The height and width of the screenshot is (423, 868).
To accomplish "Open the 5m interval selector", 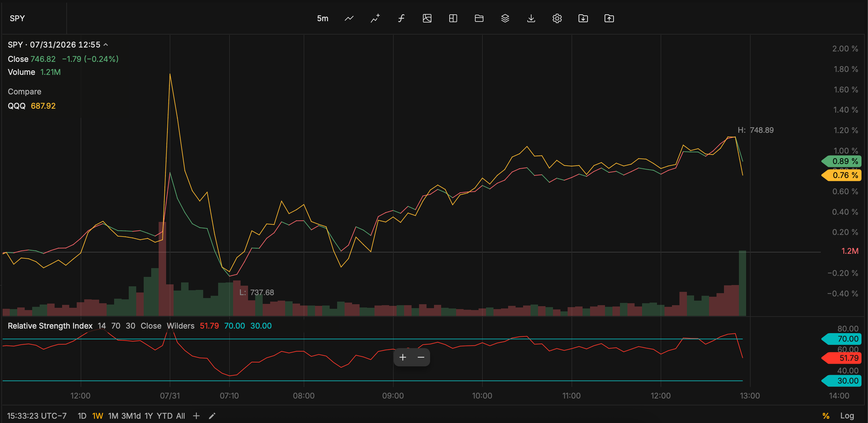I will [322, 18].
